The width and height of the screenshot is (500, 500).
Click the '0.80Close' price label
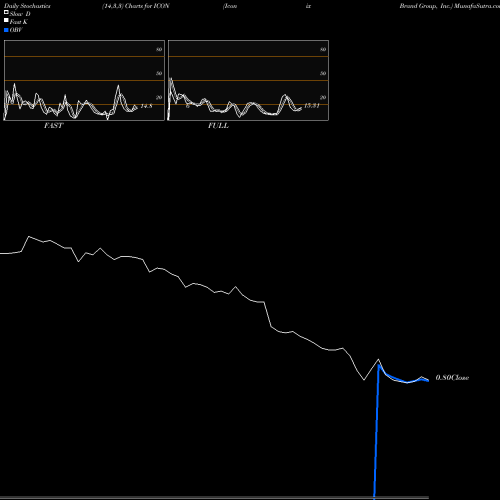(x=452, y=378)
